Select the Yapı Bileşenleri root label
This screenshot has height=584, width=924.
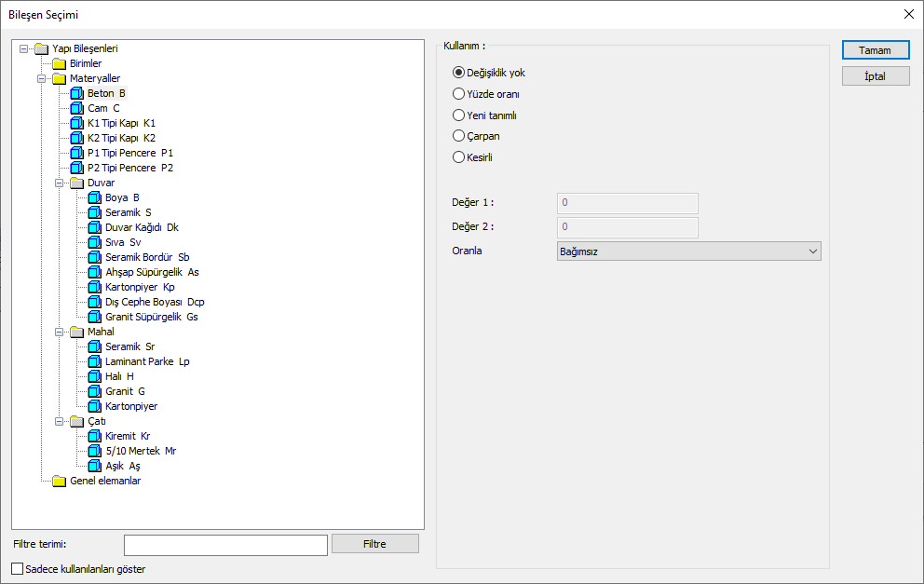[85, 48]
